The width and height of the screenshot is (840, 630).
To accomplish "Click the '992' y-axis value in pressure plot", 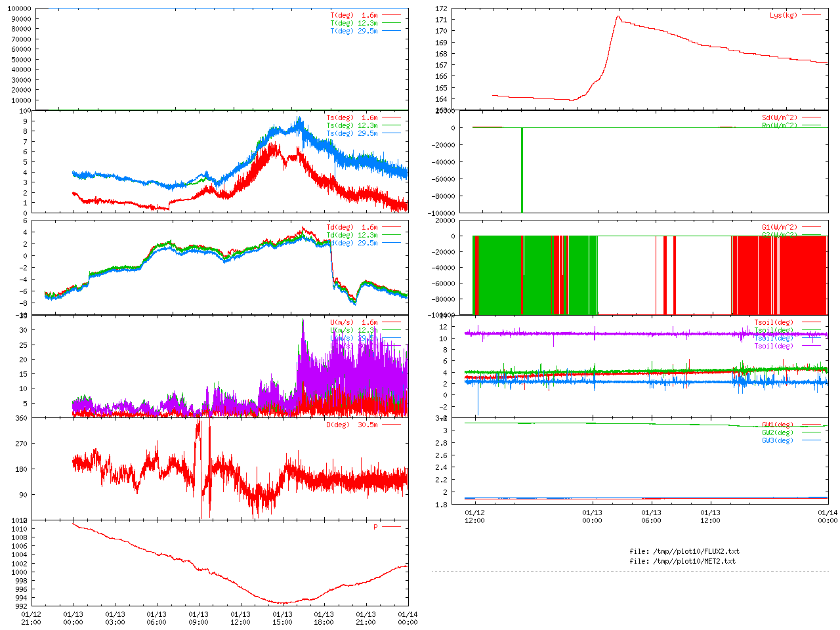I will click(x=22, y=606).
